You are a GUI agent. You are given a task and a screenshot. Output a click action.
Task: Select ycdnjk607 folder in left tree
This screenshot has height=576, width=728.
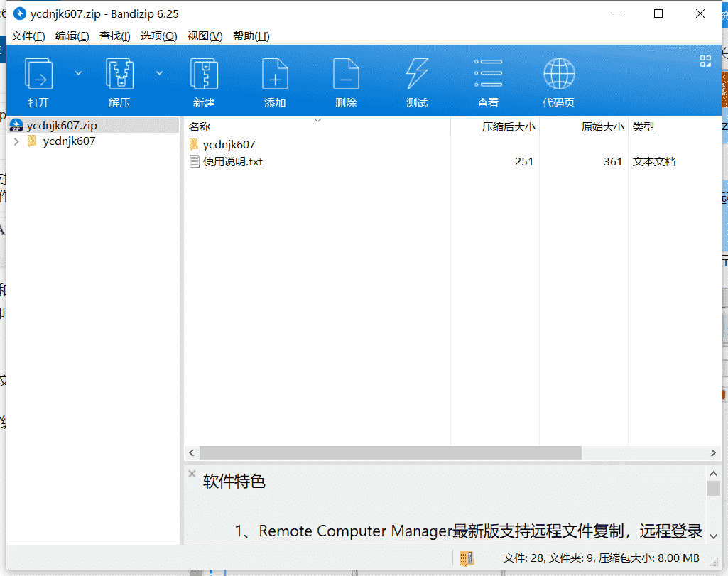coord(69,141)
